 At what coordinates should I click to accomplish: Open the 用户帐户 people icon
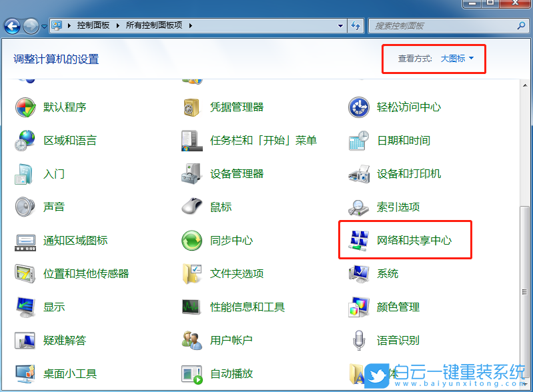[191, 341]
